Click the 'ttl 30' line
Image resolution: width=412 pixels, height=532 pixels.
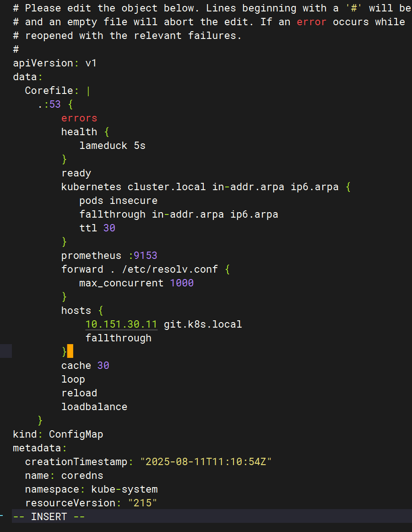97,228
